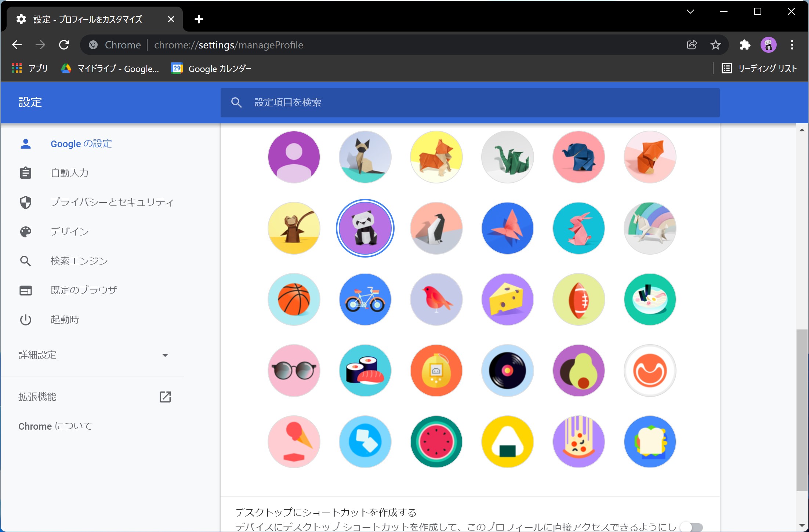The height and width of the screenshot is (532, 809).
Task: Click scrollbar down arrow
Action: tap(802, 525)
